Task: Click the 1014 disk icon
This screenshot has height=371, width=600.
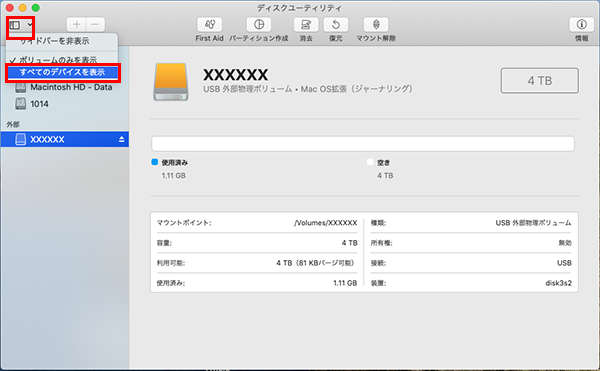Action: 21,104
